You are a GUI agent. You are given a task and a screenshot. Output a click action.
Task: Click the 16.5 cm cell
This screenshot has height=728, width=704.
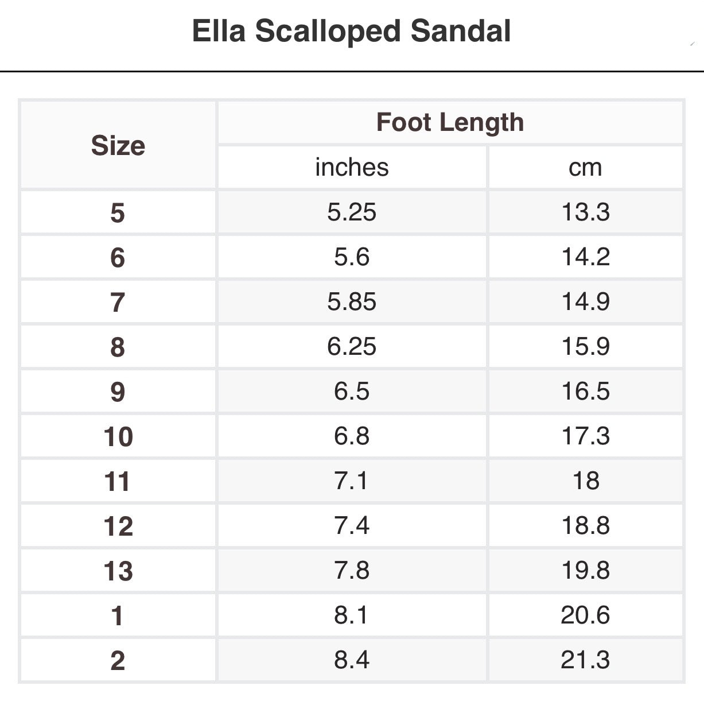tap(585, 391)
